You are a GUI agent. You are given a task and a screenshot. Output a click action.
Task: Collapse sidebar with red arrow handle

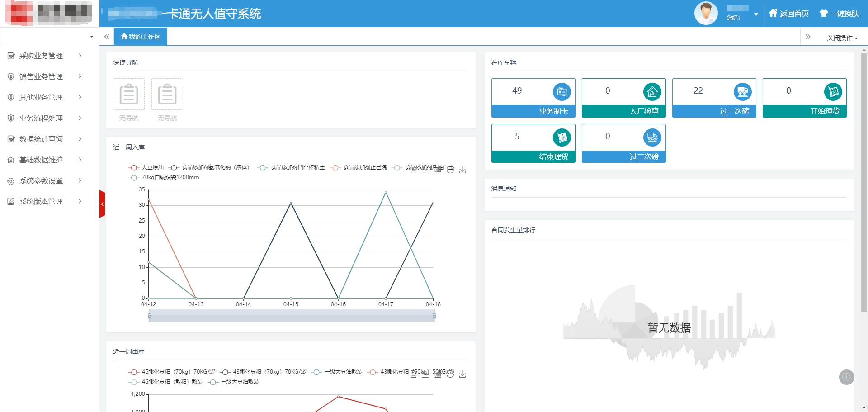click(x=102, y=204)
